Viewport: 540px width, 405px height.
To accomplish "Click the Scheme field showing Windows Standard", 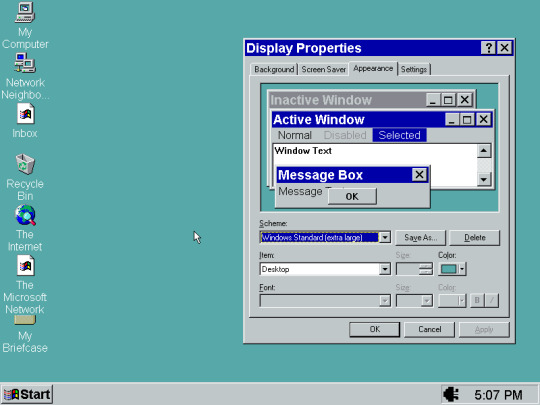I will tap(319, 237).
